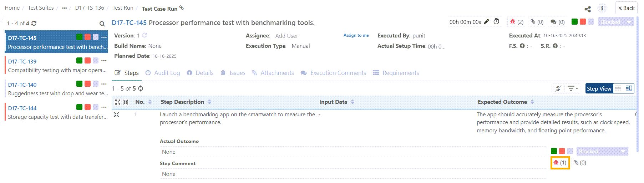Open step 1 Blocked status dropdown
This screenshot has height=183, width=644.
(x=602, y=151)
